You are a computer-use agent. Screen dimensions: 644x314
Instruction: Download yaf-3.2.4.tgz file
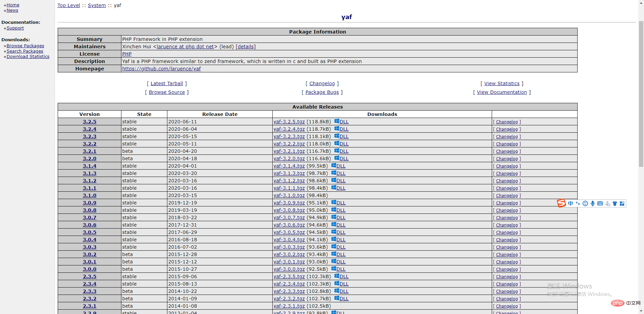[x=289, y=129]
